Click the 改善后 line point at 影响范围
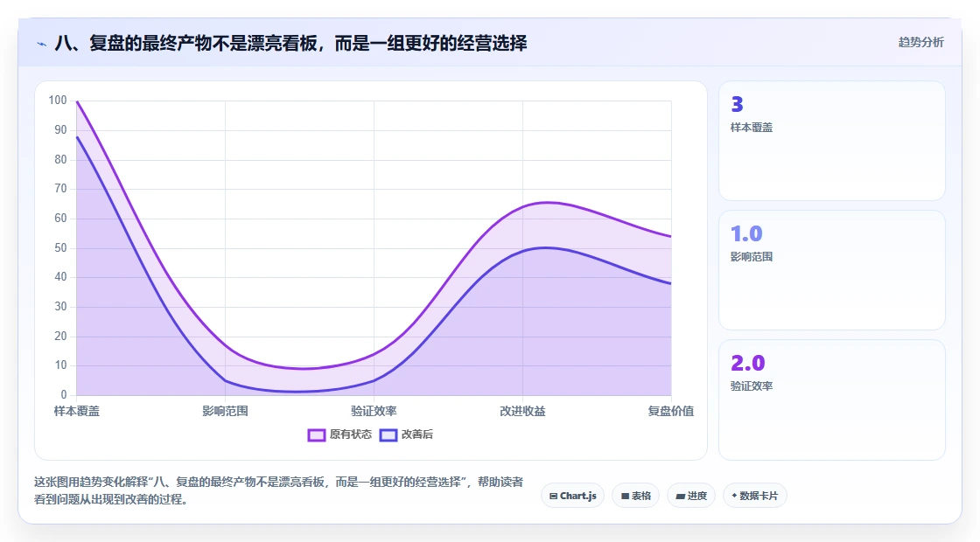The height and width of the screenshot is (542, 980). pos(225,380)
